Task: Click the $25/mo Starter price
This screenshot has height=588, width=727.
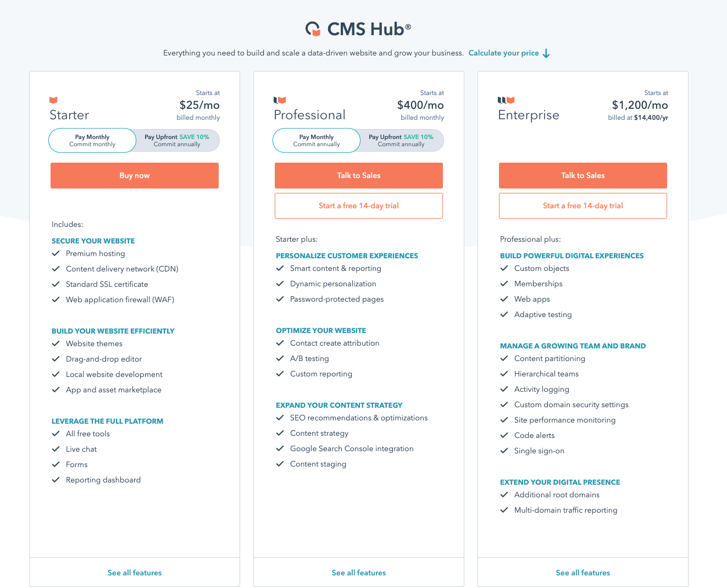Action: (199, 105)
